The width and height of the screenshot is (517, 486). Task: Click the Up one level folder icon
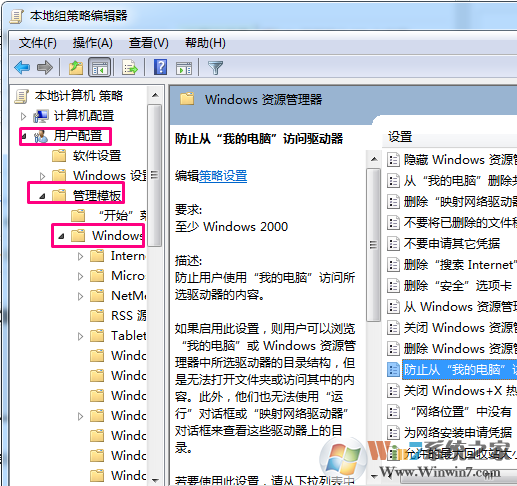tap(76, 68)
